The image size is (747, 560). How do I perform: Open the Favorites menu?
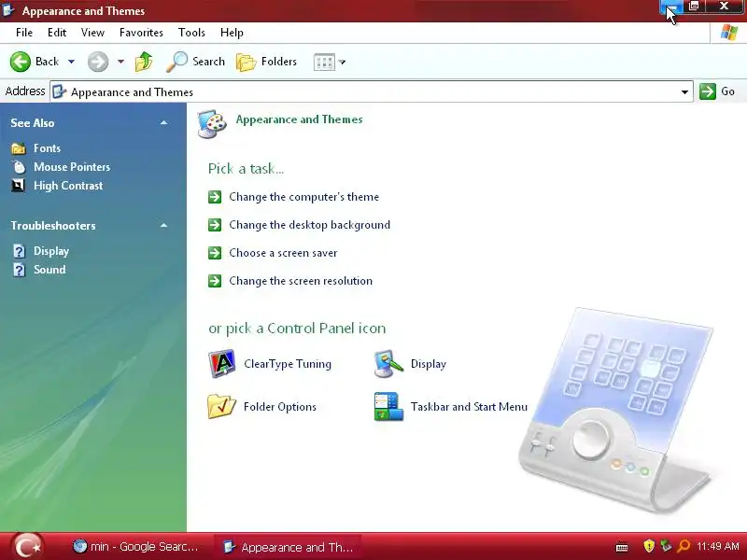coord(141,33)
